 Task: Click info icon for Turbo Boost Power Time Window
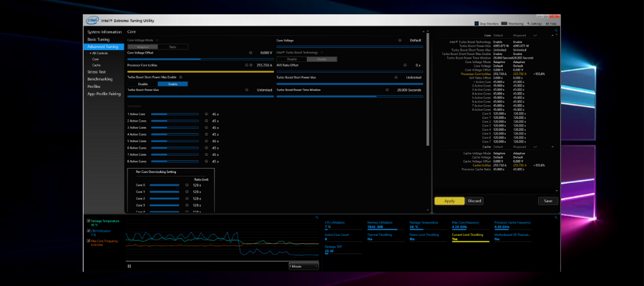click(x=387, y=89)
